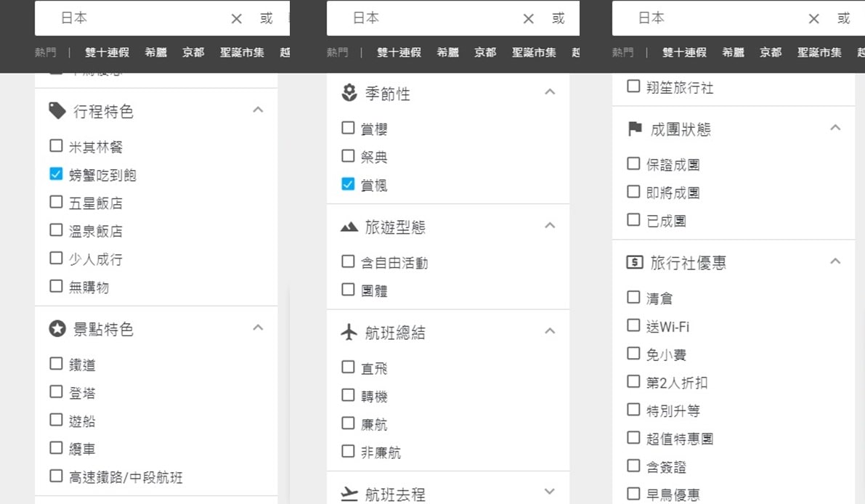The height and width of the screenshot is (504, 865).
Task: Select 聖誕市集 hot tag in middle panel
Action: pos(534,52)
